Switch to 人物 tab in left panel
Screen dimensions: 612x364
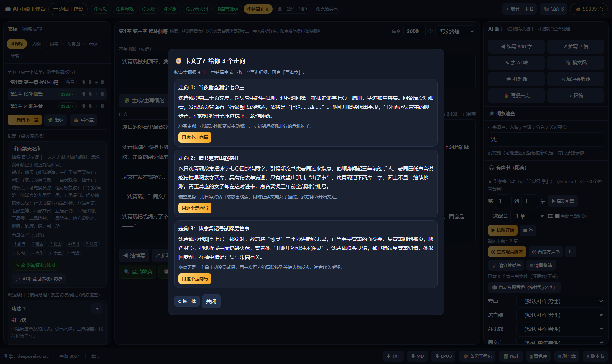[x=36, y=44]
